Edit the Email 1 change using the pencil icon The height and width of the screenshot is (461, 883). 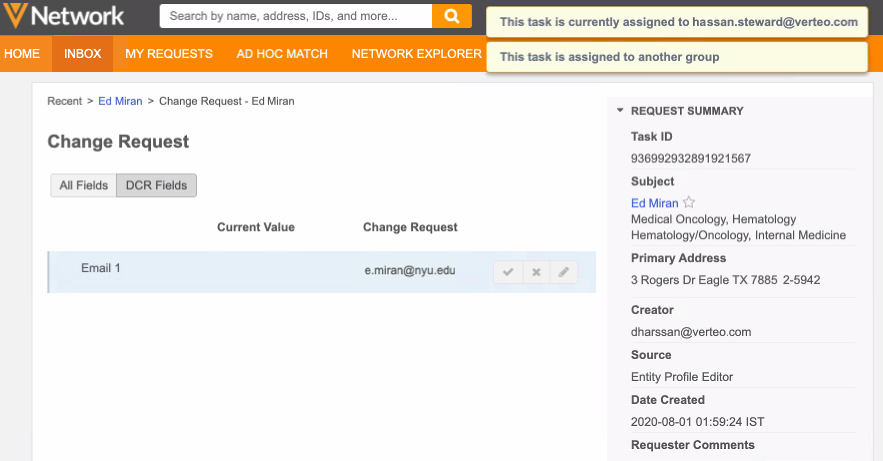564,272
